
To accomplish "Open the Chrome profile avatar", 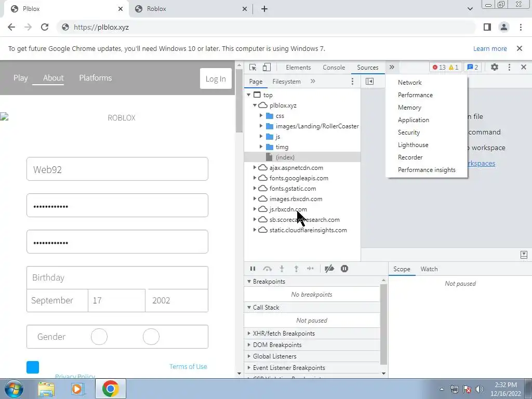I will coord(504,27).
